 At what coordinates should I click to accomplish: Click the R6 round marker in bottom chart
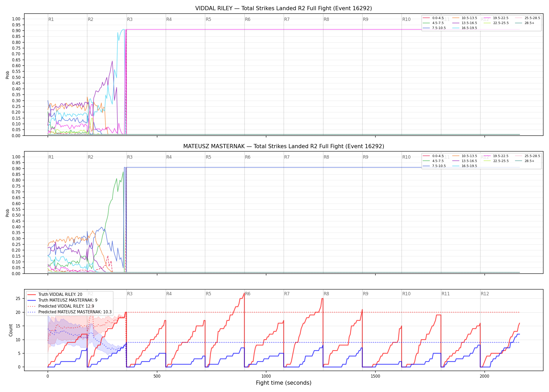click(248, 294)
